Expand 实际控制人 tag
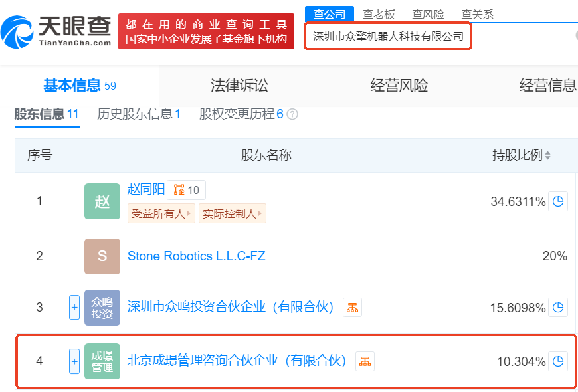578x392 pixels. click(x=233, y=213)
